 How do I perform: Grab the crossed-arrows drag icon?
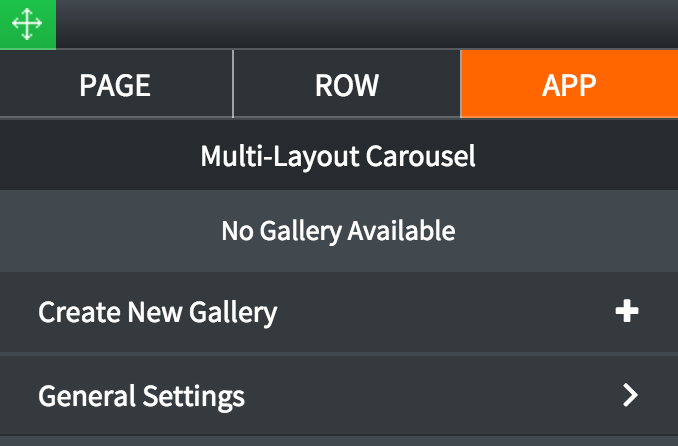(27, 24)
